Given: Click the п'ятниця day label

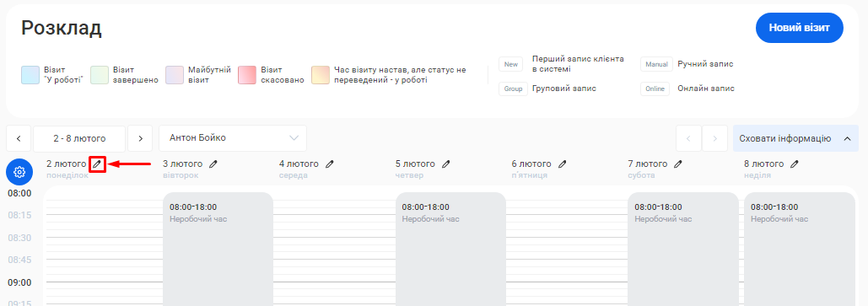Looking at the screenshot, I should click(529, 175).
